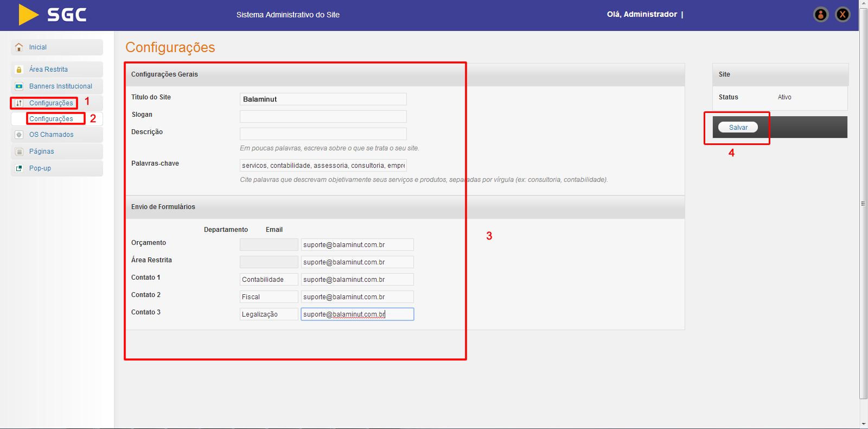Click the Configurações page heading
The height and width of the screenshot is (429, 868).
click(170, 47)
